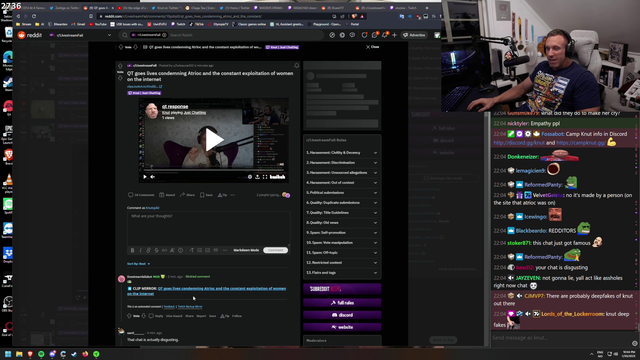Insert a link in comment editor
Screen dimensions: 640x360
(148, 250)
